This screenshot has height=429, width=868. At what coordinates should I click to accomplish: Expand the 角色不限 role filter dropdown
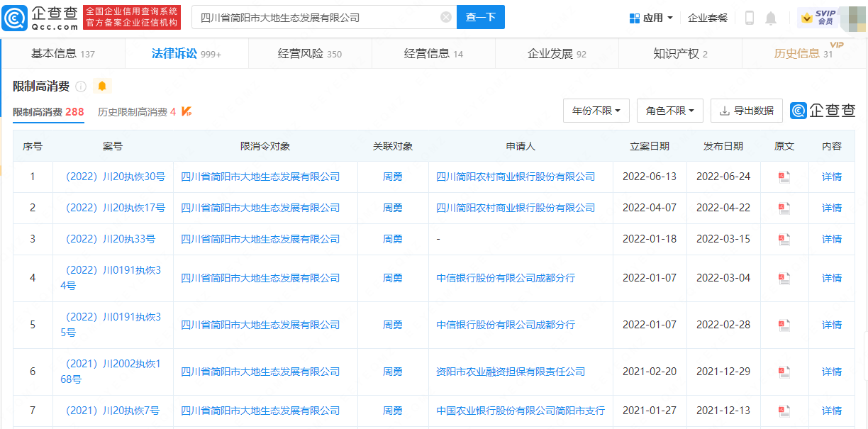coord(669,111)
